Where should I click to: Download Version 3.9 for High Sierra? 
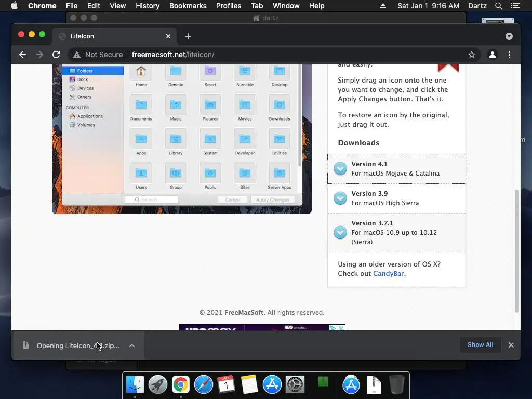click(x=396, y=198)
